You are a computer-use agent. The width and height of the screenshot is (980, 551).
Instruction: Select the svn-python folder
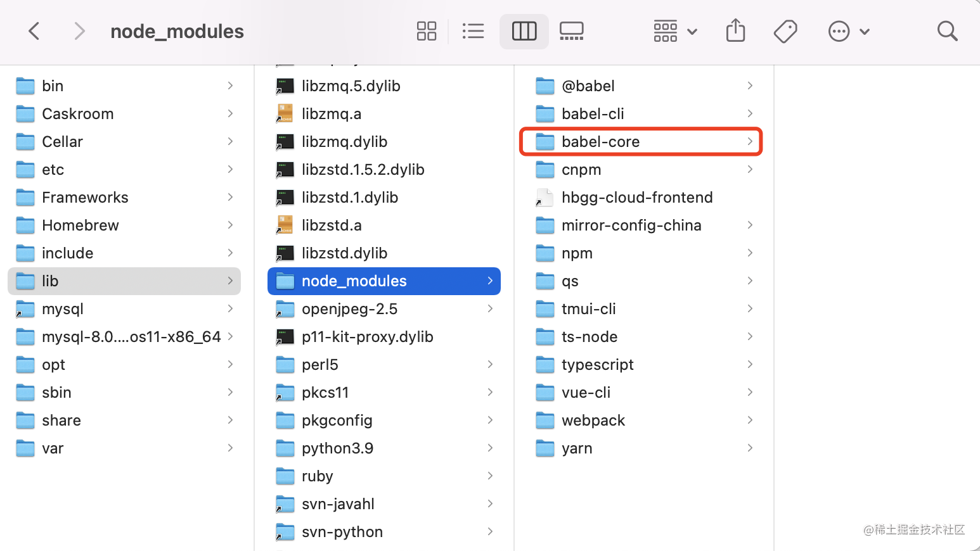(x=384, y=531)
